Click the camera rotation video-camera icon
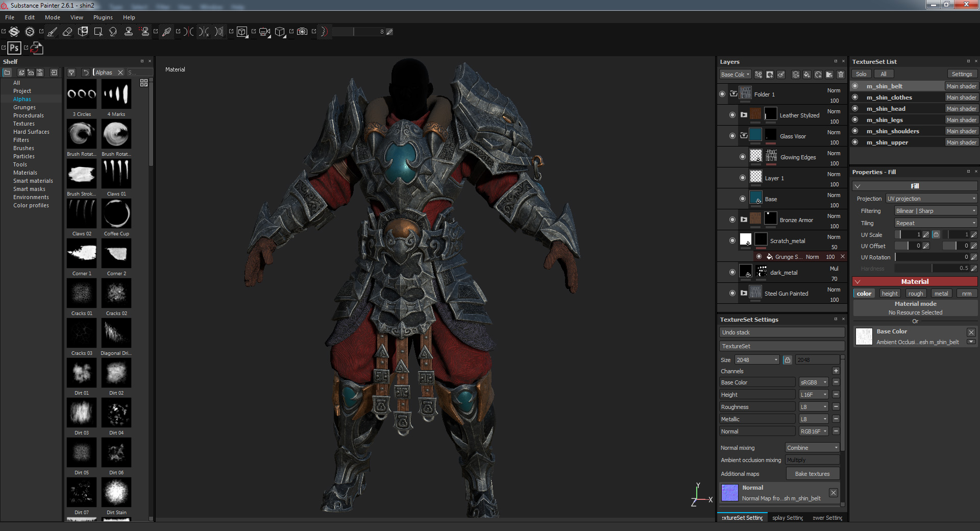The height and width of the screenshot is (531, 980). point(264,32)
